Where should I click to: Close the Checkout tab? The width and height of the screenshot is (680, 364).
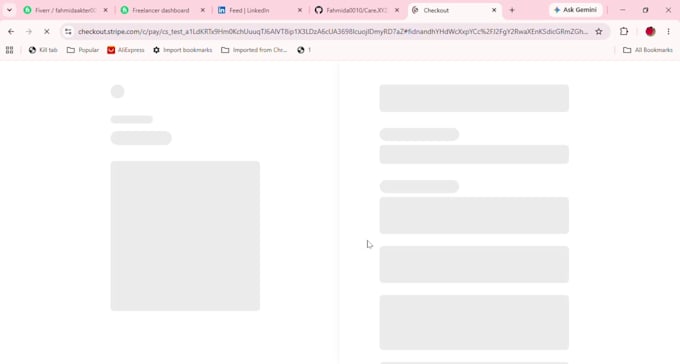(494, 10)
